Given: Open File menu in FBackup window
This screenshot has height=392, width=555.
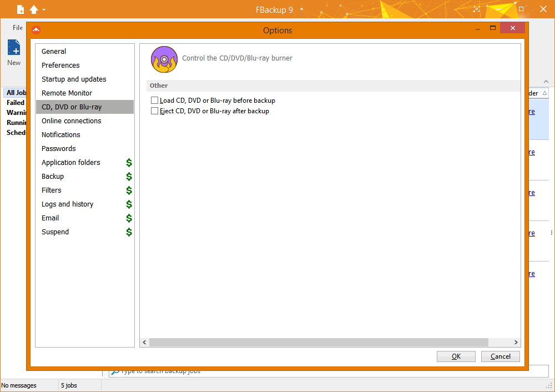Looking at the screenshot, I should point(18,28).
